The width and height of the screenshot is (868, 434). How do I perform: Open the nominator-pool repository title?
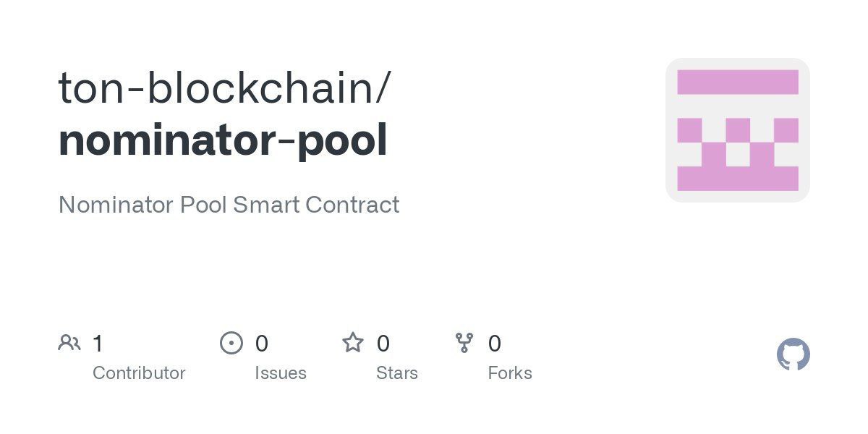click(223, 141)
